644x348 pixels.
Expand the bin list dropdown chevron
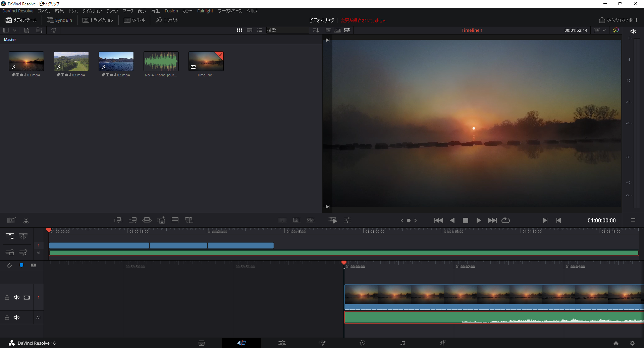click(14, 30)
